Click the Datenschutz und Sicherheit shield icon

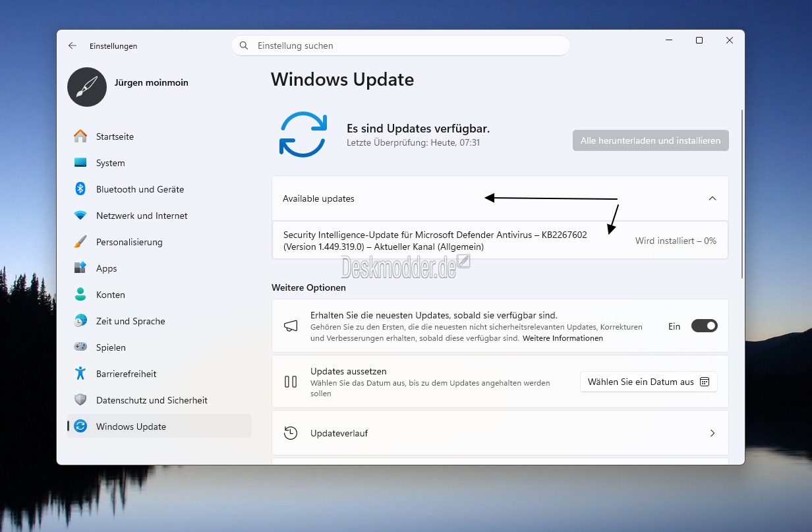(x=80, y=400)
